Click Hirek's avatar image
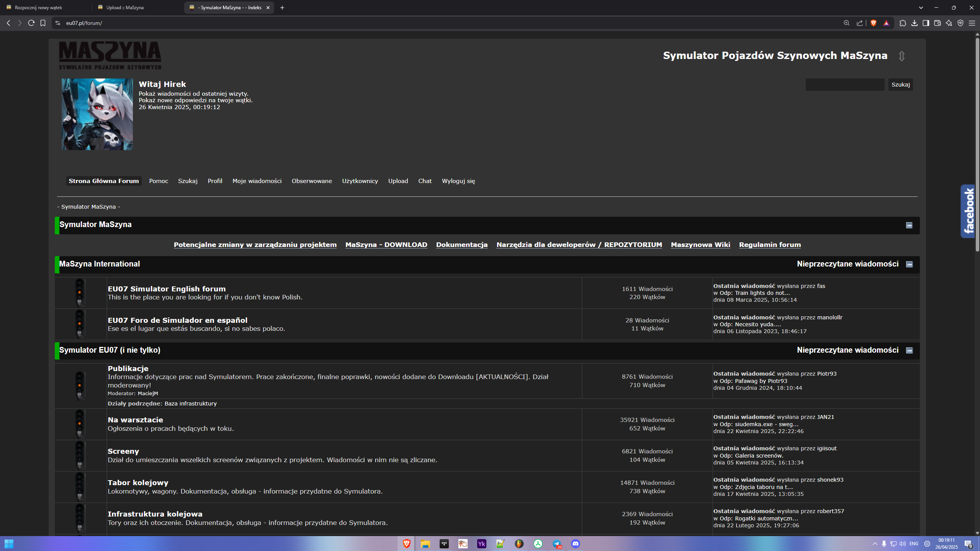980x551 pixels. [97, 114]
